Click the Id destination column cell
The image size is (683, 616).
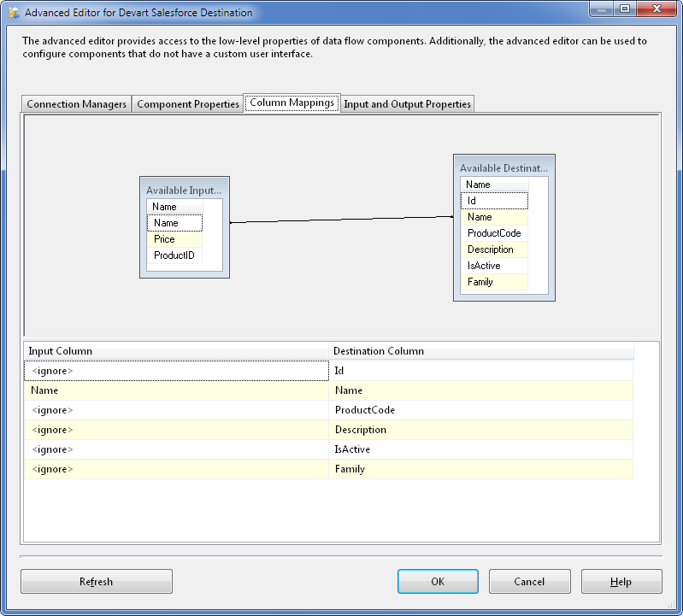(x=481, y=371)
